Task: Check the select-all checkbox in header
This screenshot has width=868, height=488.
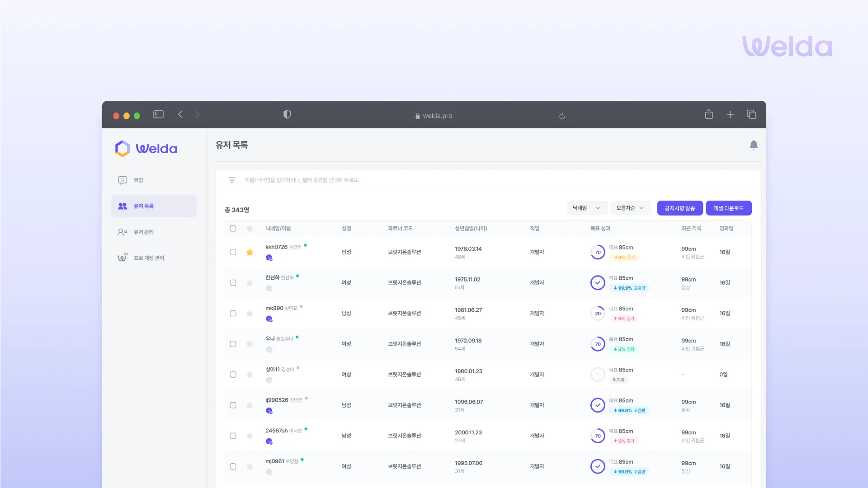Action: point(233,229)
